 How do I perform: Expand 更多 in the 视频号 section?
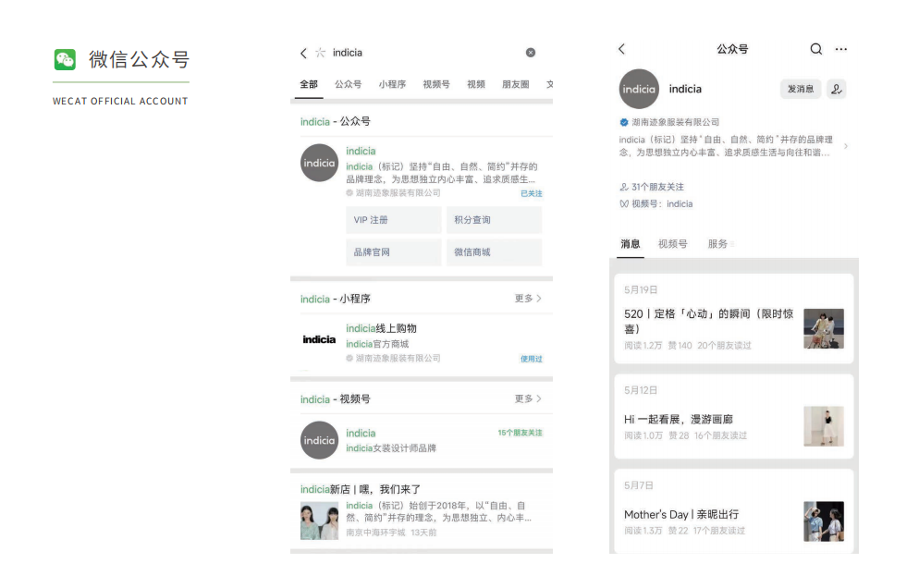click(528, 398)
